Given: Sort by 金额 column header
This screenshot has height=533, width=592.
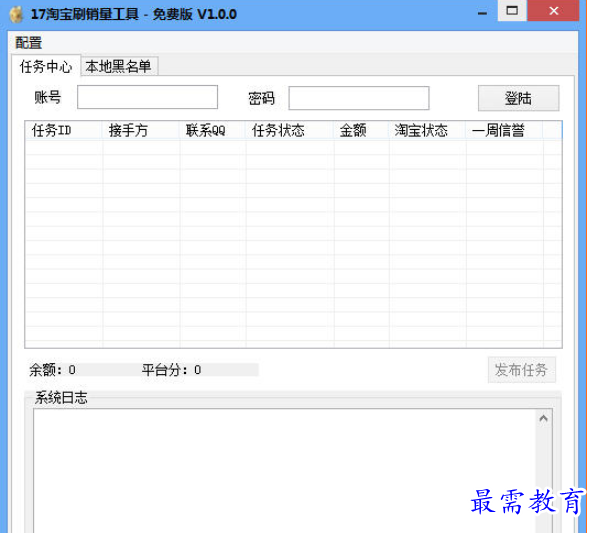Looking at the screenshot, I should [x=361, y=131].
